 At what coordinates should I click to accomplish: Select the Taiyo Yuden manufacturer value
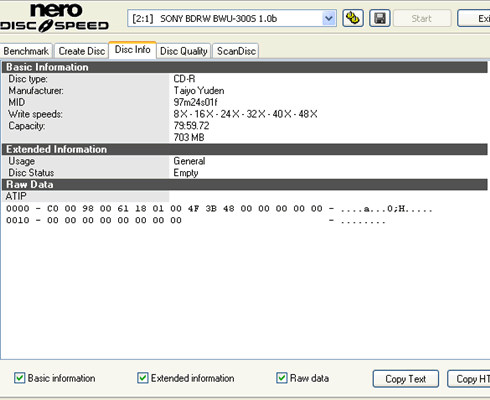pyautogui.click(x=199, y=91)
